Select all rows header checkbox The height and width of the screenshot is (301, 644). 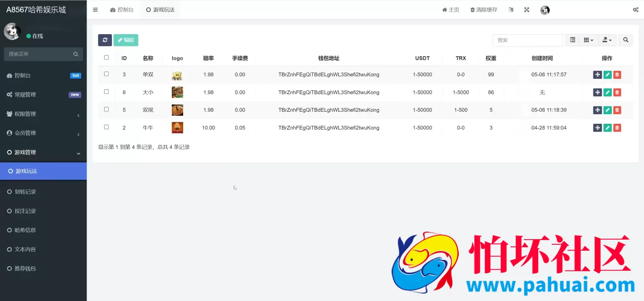coord(106,57)
